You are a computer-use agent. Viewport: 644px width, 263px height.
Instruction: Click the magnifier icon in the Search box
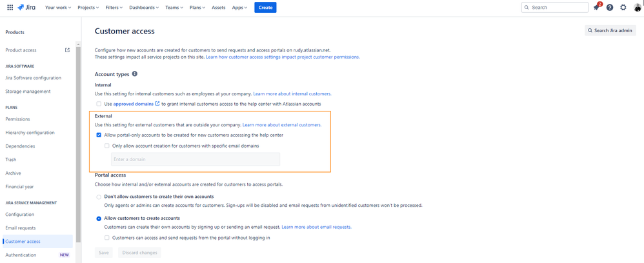click(x=527, y=7)
